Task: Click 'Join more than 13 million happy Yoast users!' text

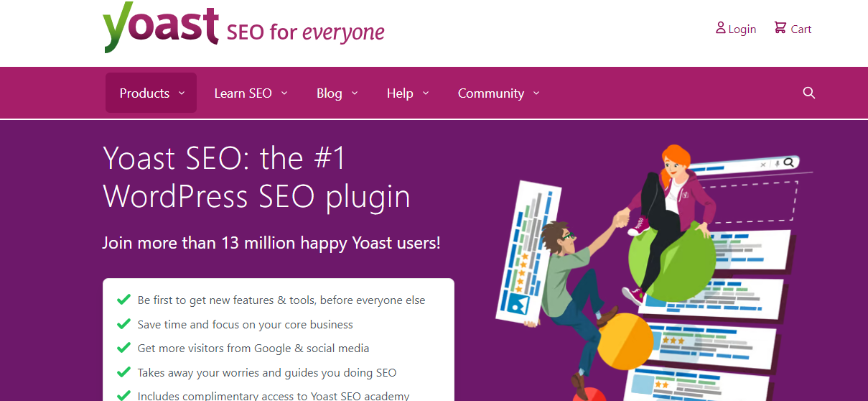Action: tap(271, 243)
